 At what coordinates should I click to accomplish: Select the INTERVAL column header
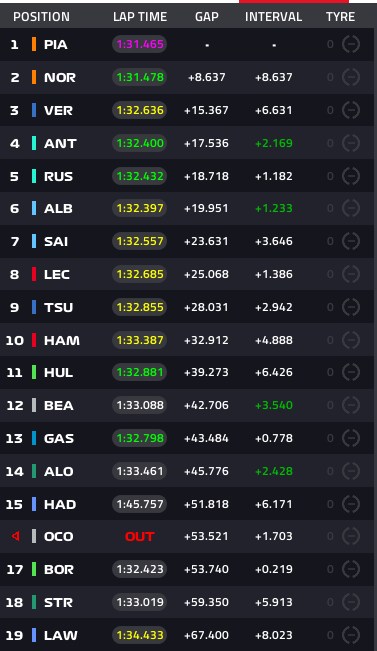[x=273, y=17]
